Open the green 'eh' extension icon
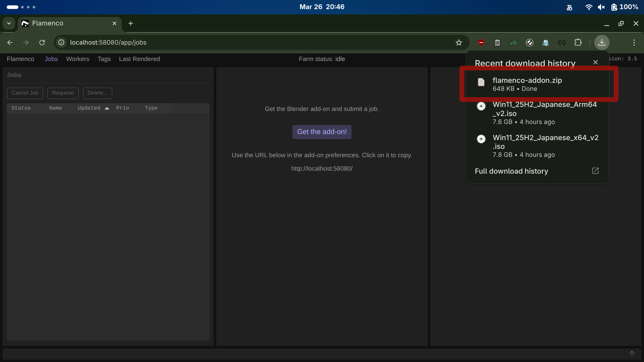The height and width of the screenshot is (362, 644). click(514, 43)
